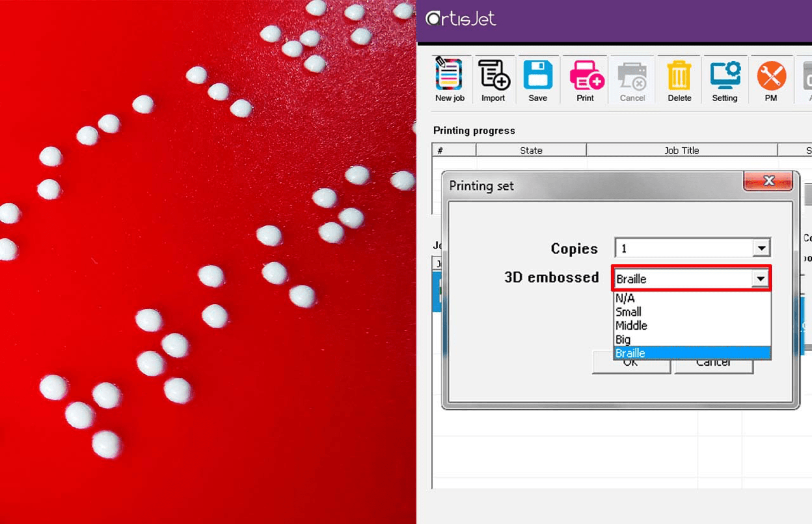Choose the highlighted Braille option

pos(631,353)
